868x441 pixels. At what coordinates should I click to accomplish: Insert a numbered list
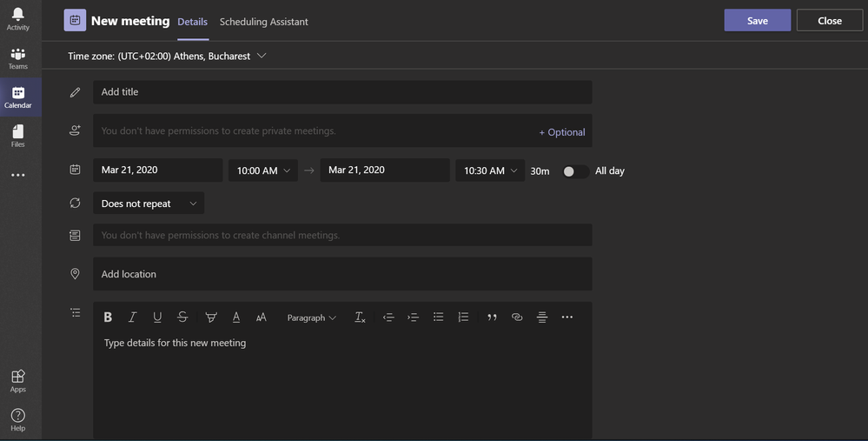[463, 317]
